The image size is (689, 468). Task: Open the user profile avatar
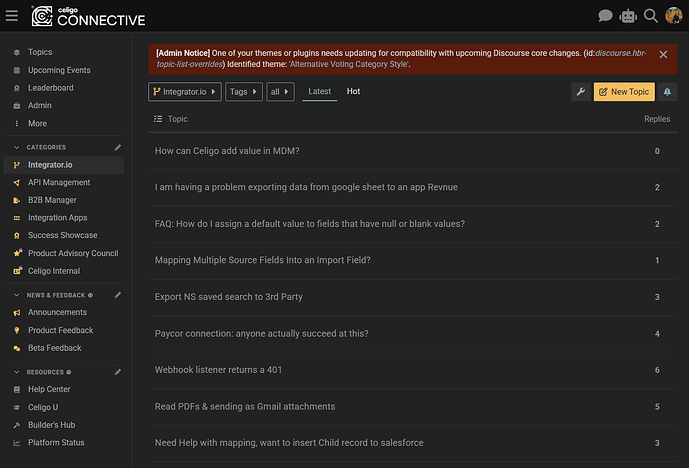[673, 15]
